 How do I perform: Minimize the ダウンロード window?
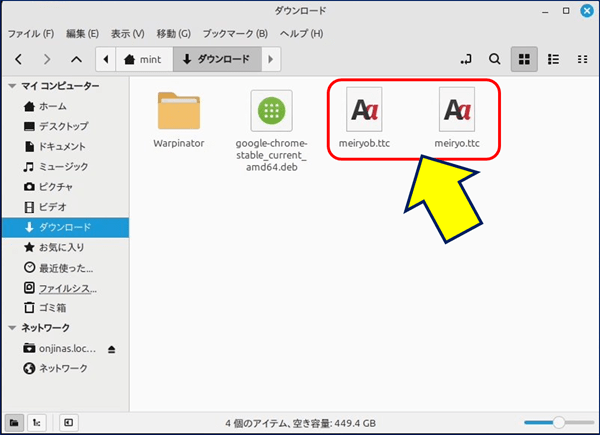coord(545,11)
